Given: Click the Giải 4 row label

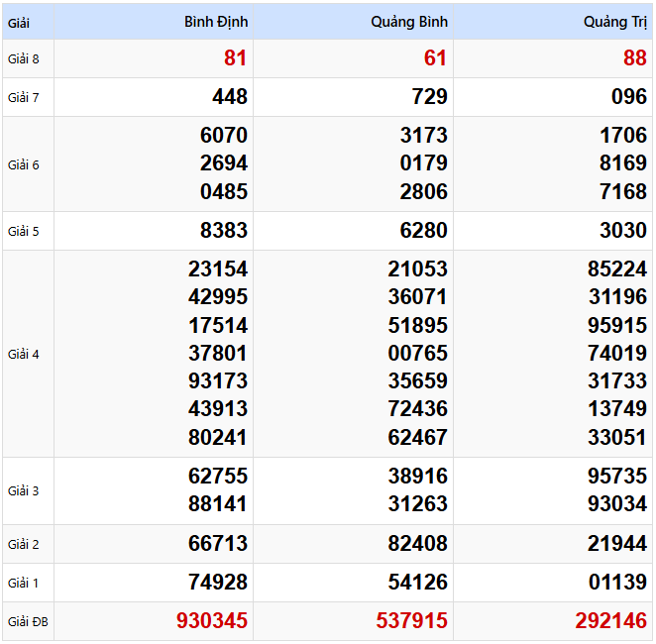Looking at the screenshot, I should 24,354.
